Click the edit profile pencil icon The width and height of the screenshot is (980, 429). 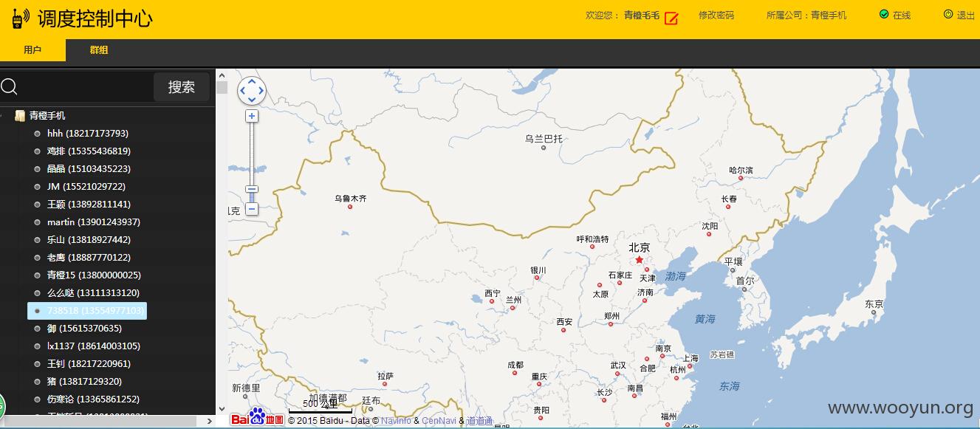point(671,18)
